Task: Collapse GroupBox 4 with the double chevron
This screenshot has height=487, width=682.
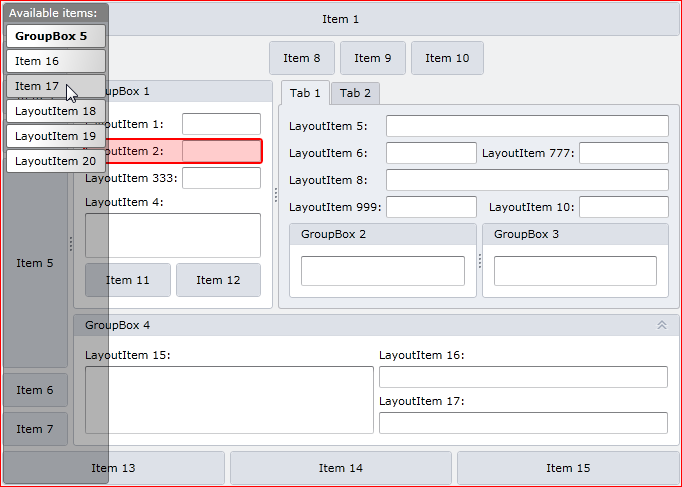Action: (x=662, y=325)
